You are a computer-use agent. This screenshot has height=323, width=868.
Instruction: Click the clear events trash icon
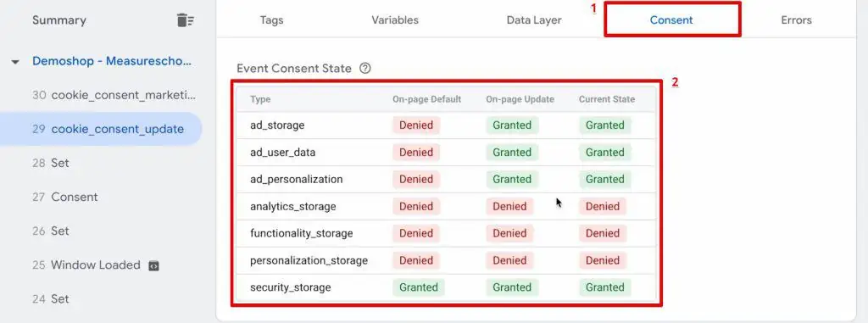[x=186, y=20]
